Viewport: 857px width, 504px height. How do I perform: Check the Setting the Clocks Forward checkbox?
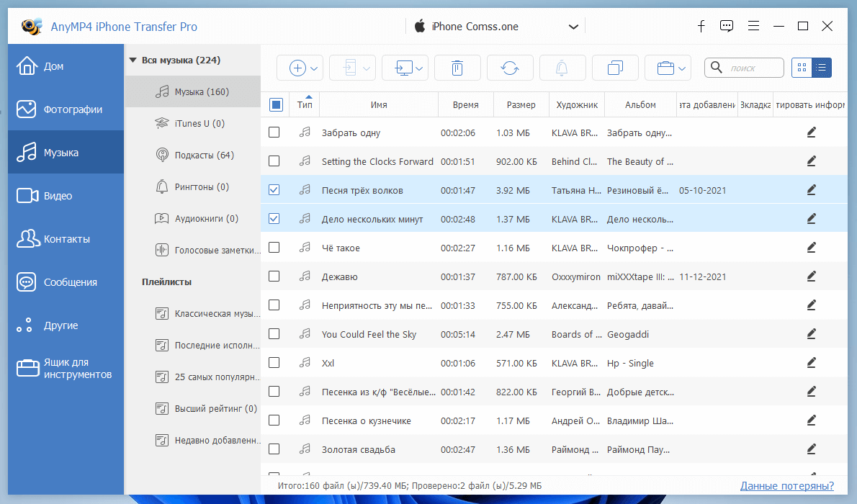click(274, 161)
